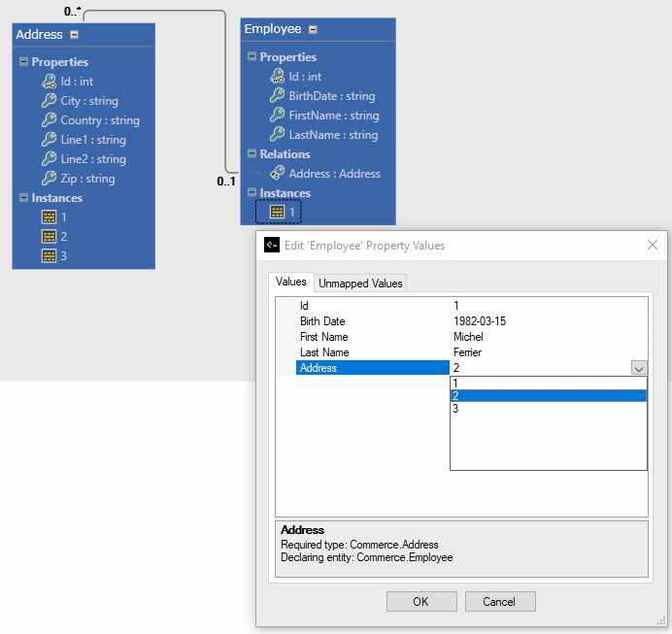Collapse the Address Instances section
672x634 pixels.
click(23, 198)
